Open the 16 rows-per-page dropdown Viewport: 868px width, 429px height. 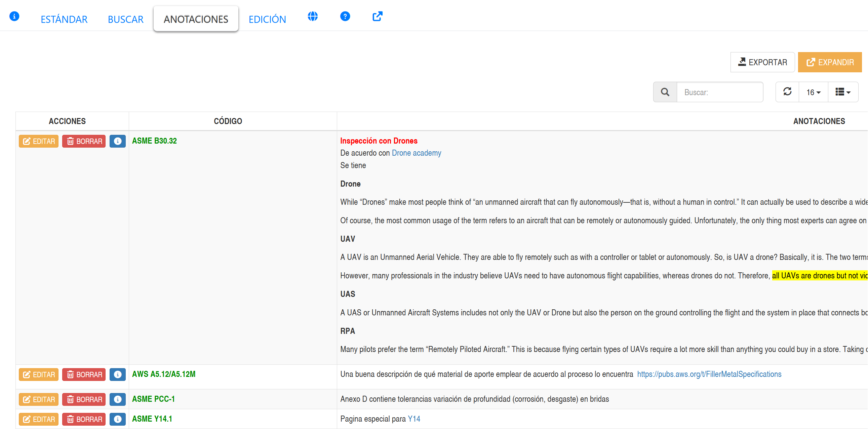[x=813, y=92]
